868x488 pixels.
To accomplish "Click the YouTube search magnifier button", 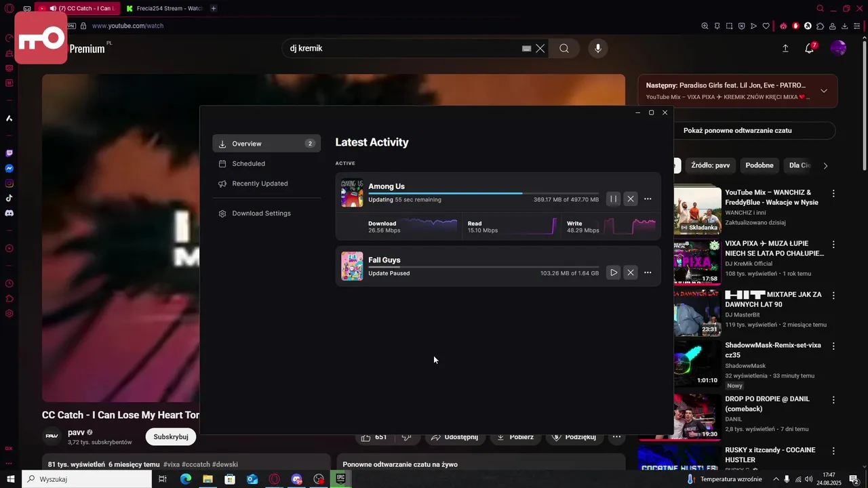I will (564, 49).
